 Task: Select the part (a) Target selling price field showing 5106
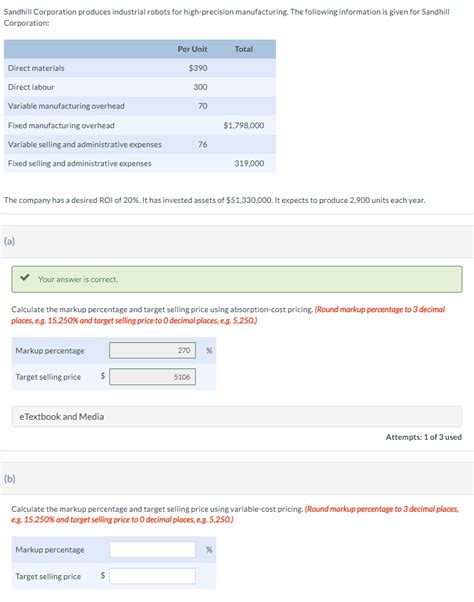click(x=152, y=377)
